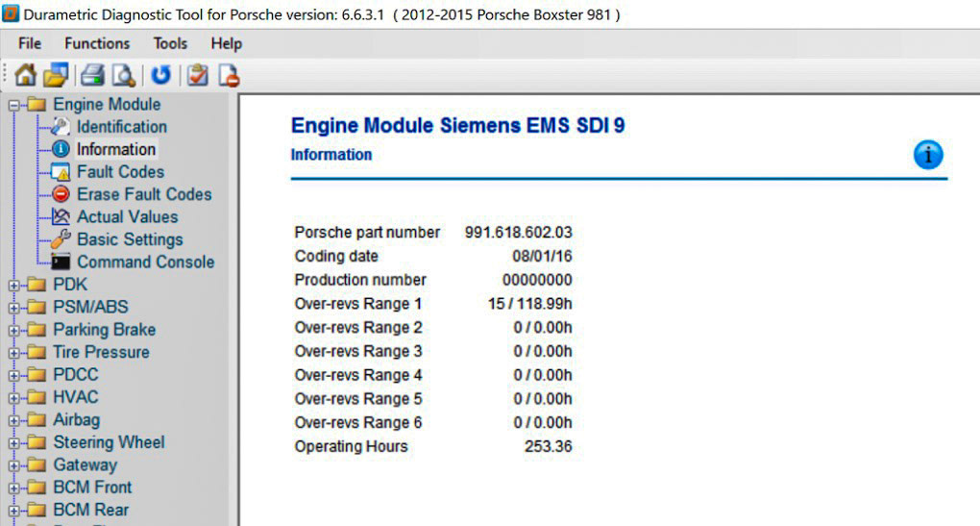Click the Print toolbar icon
This screenshot has height=526, width=980.
[93, 75]
